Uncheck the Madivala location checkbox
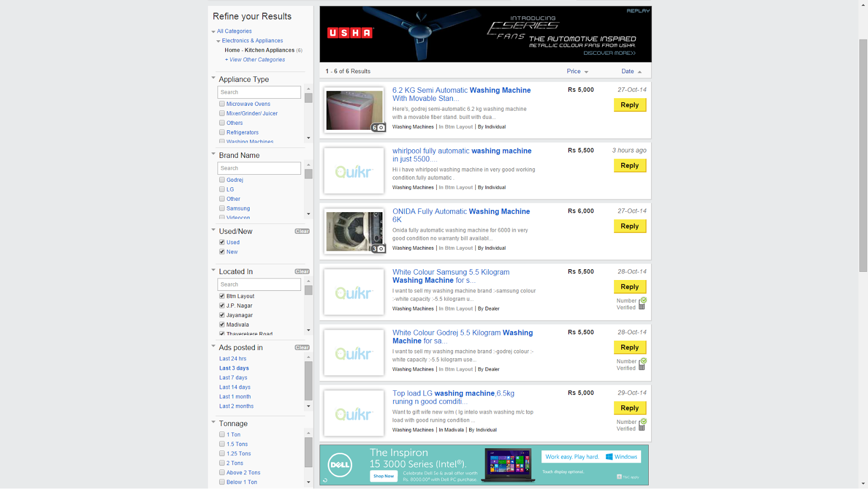This screenshot has width=868, height=489. coord(222,324)
